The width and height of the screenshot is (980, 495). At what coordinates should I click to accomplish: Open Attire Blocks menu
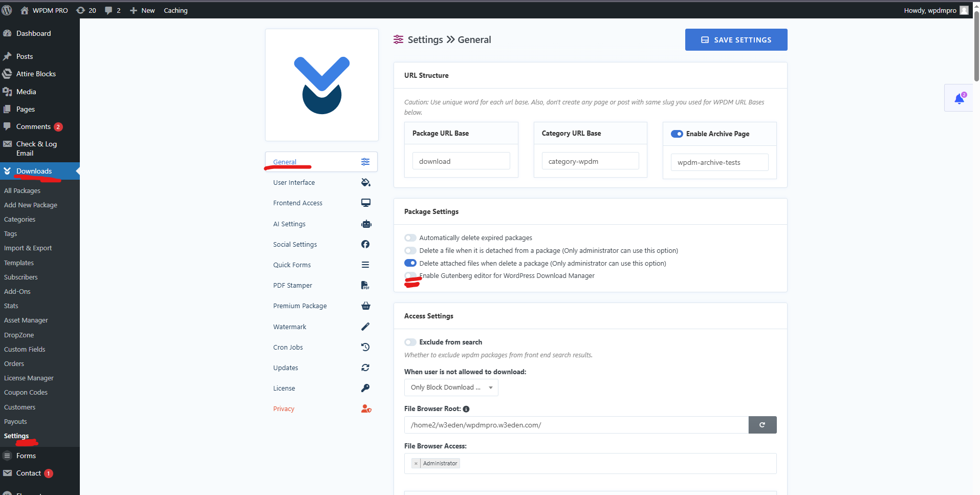(36, 74)
